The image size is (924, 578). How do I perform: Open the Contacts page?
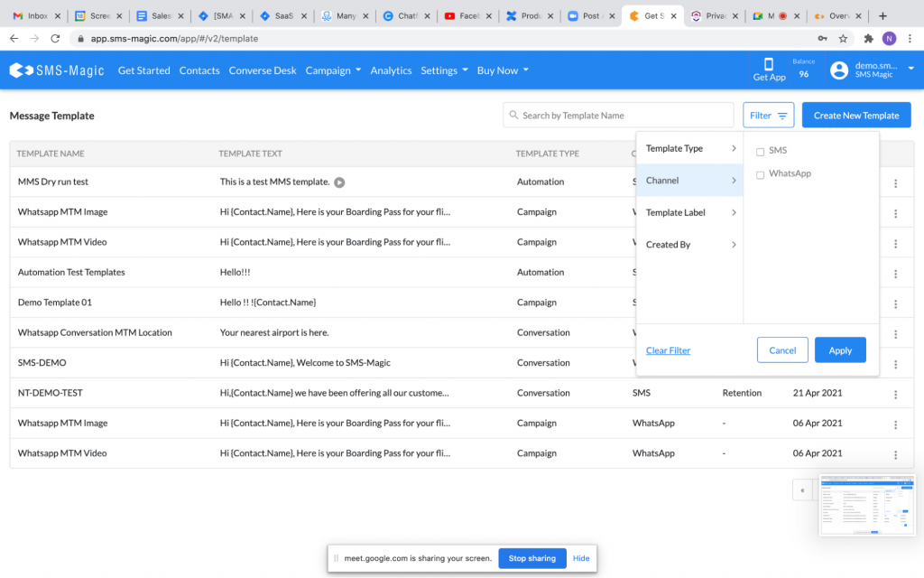pyautogui.click(x=199, y=70)
